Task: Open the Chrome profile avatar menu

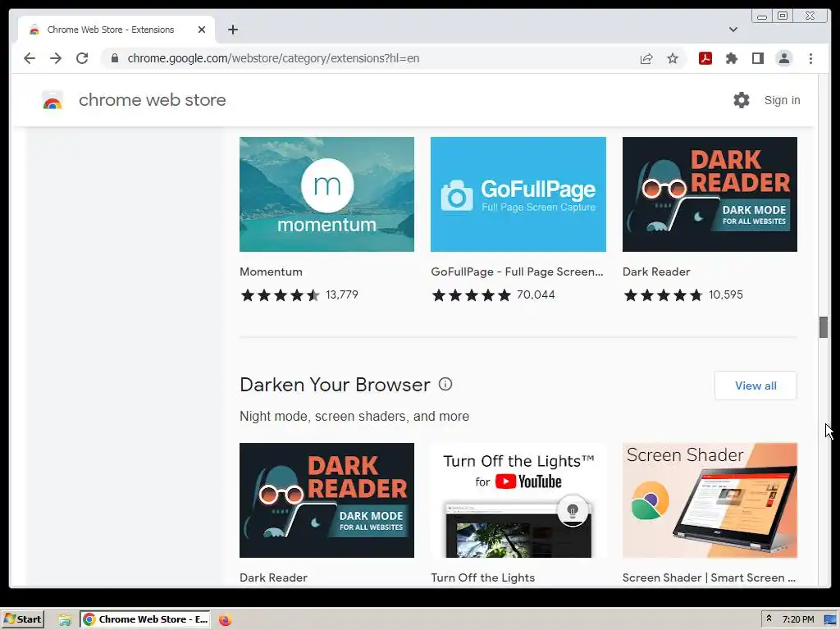Action: pos(783,58)
